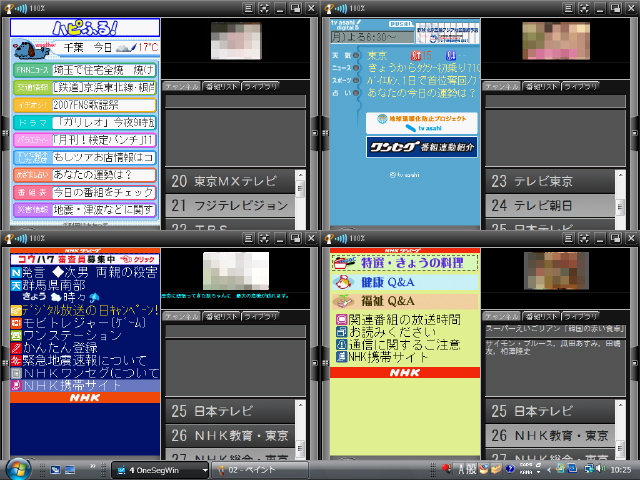This screenshot has height=480, width=640.
Task: Collapse right edge handle of Fuji TV window
Action: pos(314,133)
